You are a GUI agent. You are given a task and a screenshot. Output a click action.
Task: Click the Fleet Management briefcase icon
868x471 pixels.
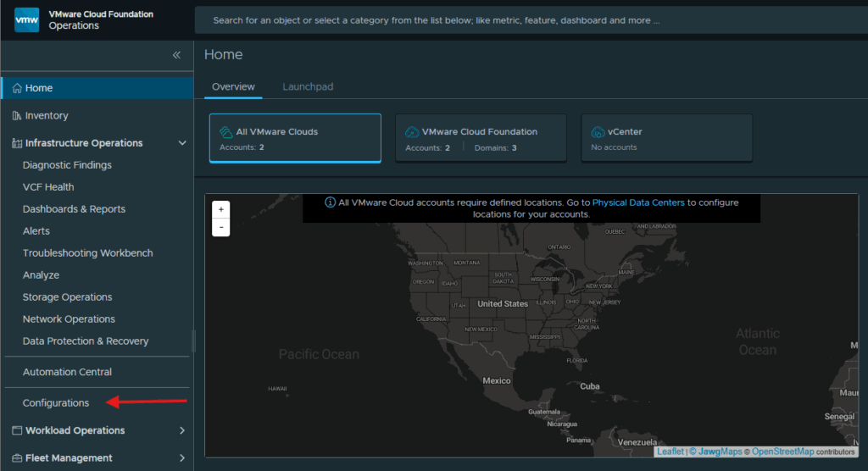point(17,458)
